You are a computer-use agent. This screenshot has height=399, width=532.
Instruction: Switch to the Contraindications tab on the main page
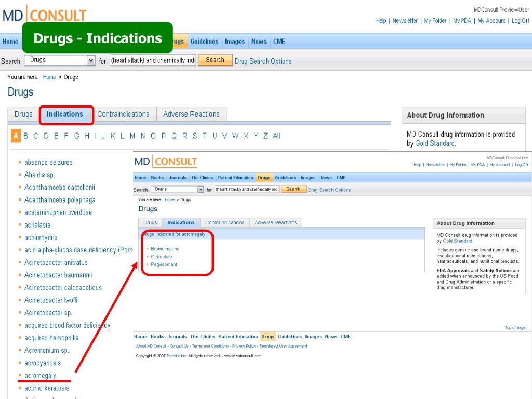(123, 114)
